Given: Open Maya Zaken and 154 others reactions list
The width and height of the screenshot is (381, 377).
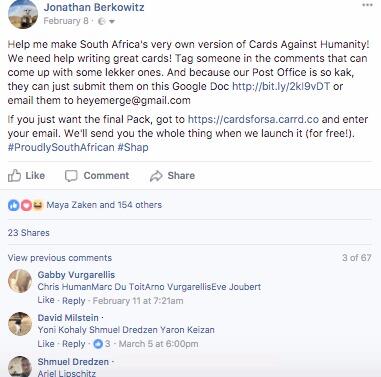Looking at the screenshot, I should coord(104,205).
